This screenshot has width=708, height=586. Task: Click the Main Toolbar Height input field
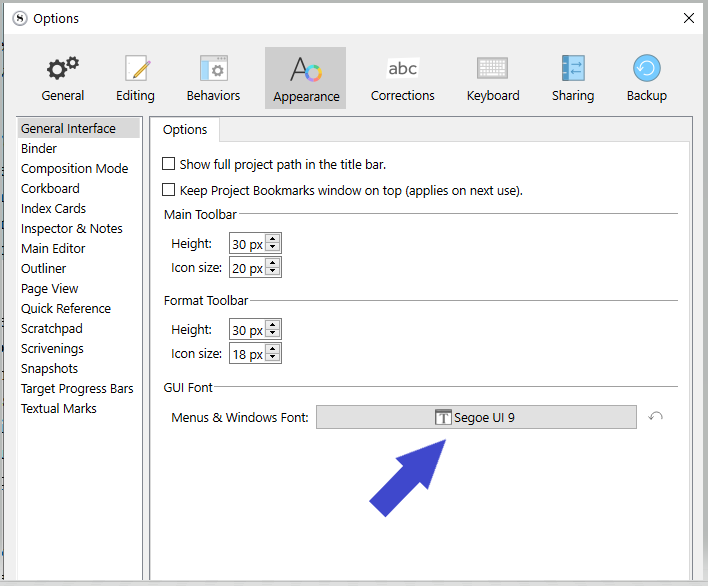point(247,244)
